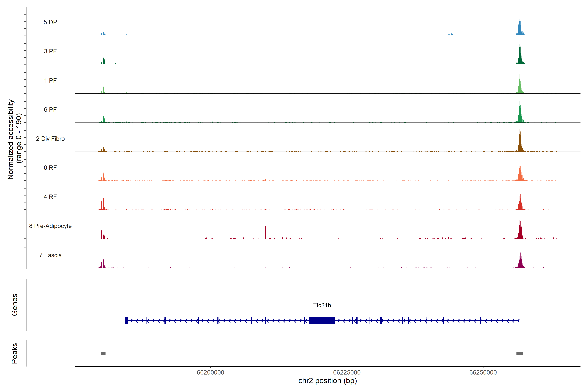The image size is (588, 392).
Task: Click the chr2 position (bp) axis title
Action: (x=327, y=381)
